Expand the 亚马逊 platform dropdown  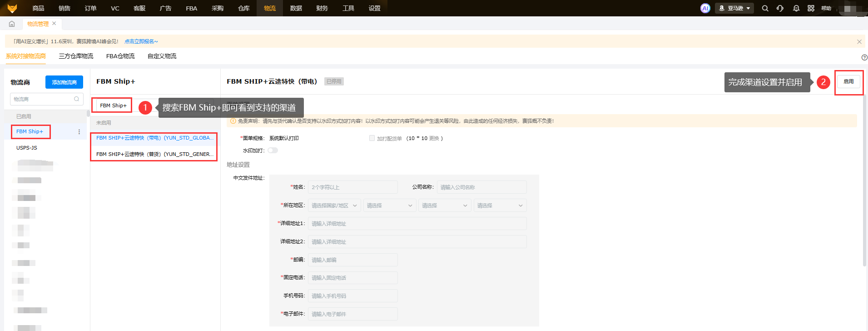click(734, 8)
